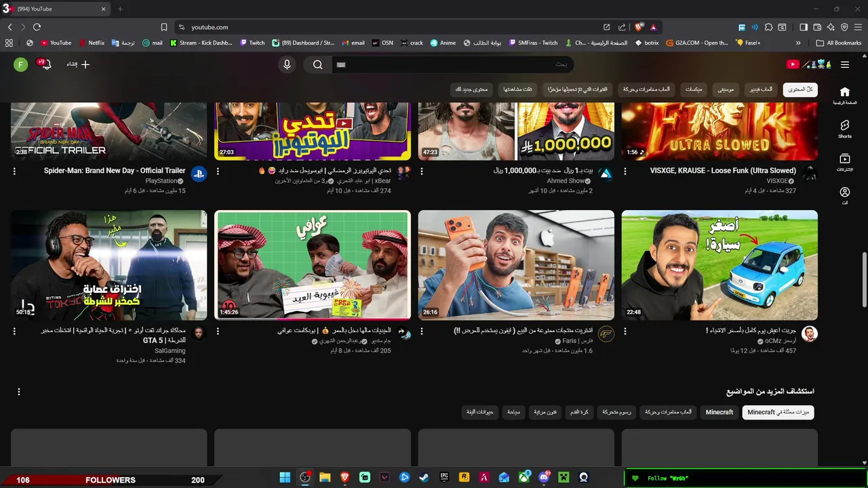
Task: Open the YouTube notifications bell
Action: point(45,64)
